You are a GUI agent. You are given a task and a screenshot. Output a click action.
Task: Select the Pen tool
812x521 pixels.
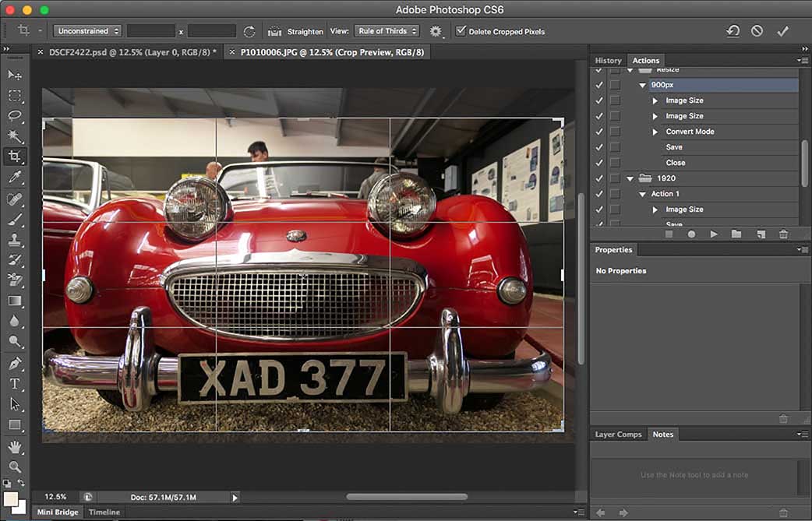15,363
